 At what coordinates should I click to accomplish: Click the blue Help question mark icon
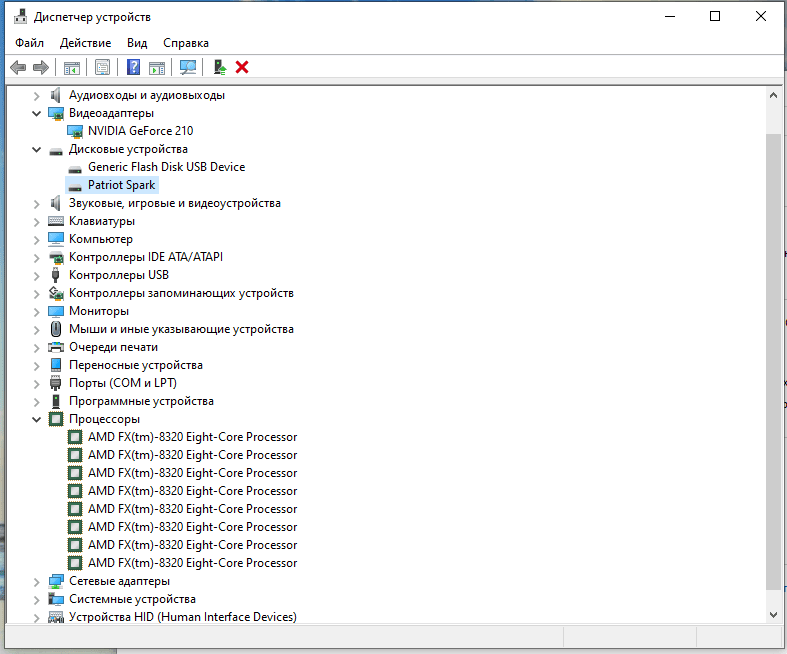tap(134, 67)
